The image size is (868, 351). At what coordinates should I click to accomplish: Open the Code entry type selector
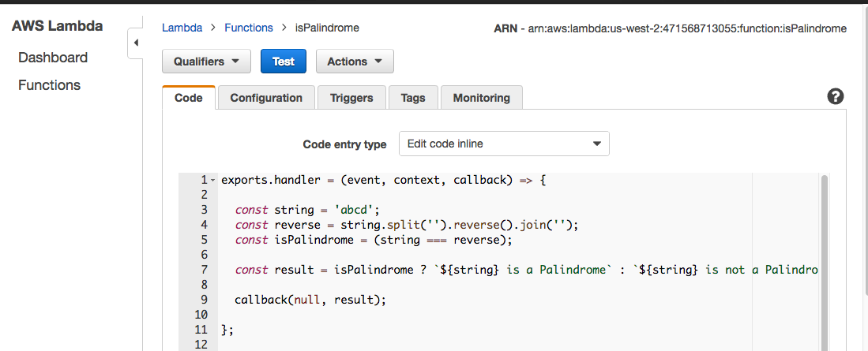[504, 144]
